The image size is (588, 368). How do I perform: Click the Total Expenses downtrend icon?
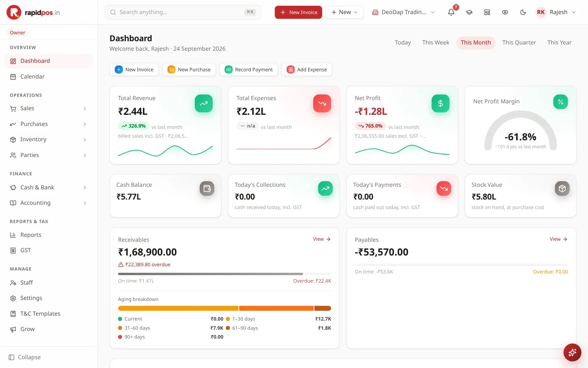(x=322, y=103)
